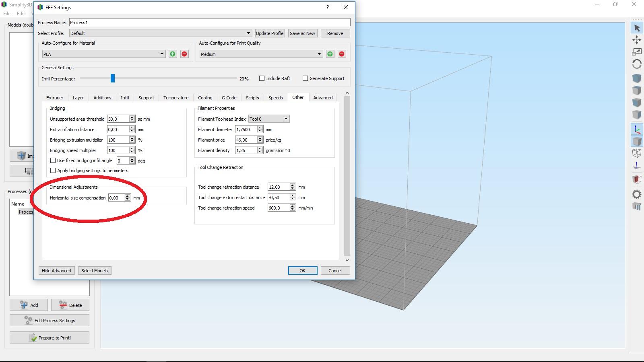Enable the Include Raft checkbox

(x=262, y=78)
